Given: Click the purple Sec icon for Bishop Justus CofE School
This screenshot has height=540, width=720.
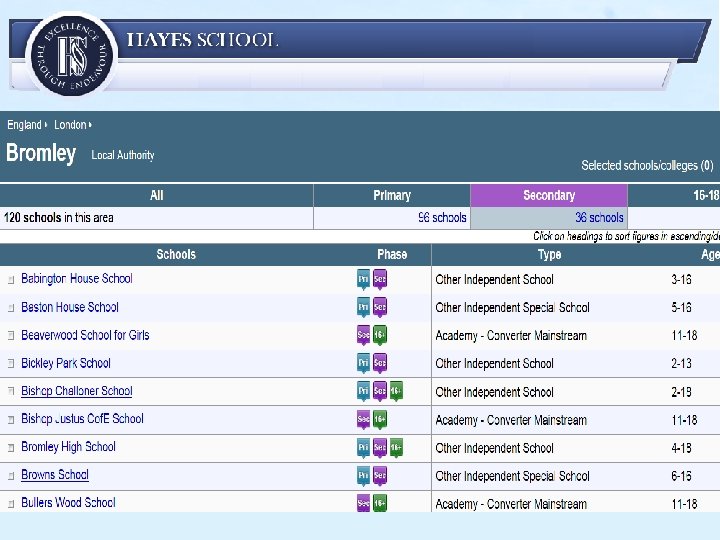Looking at the screenshot, I should click(363, 419).
